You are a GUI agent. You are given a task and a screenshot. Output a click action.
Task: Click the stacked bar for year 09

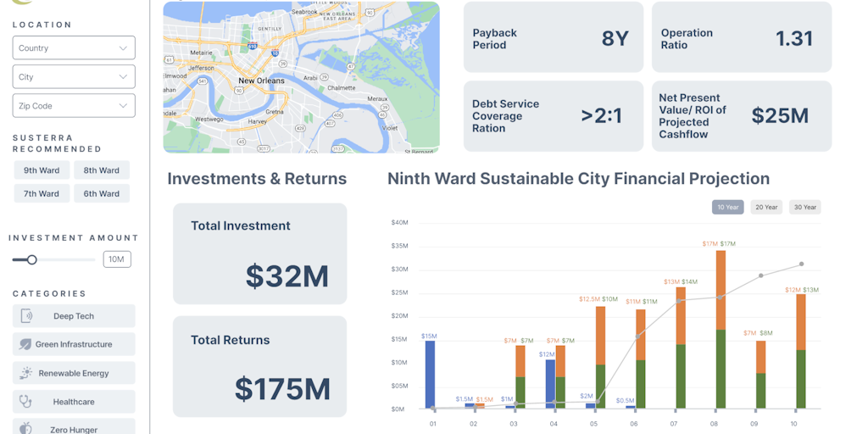click(761, 375)
